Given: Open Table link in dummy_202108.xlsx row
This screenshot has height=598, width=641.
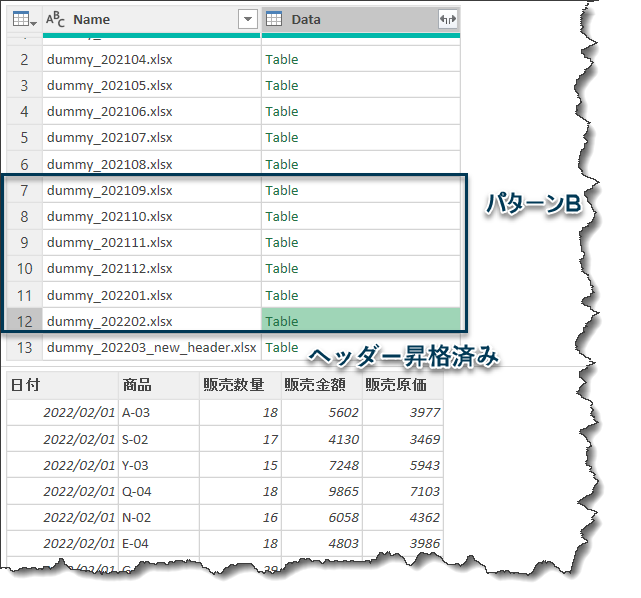Looking at the screenshot, I should tap(282, 164).
